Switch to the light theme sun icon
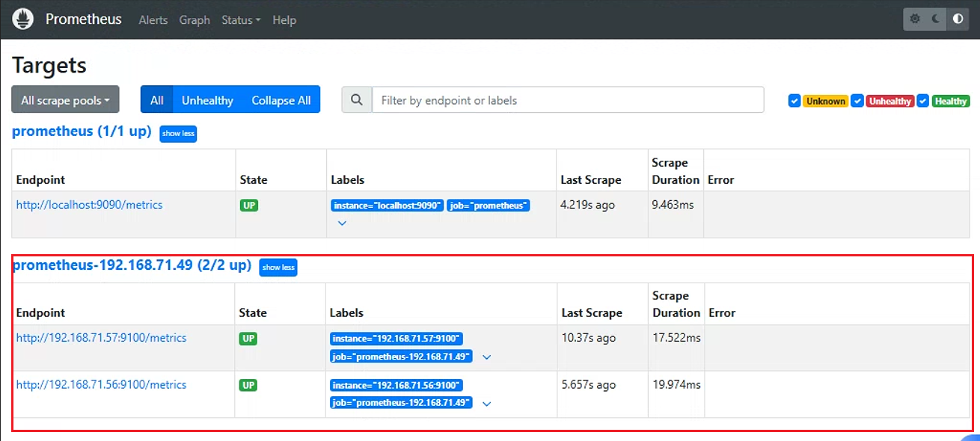This screenshot has height=441, width=980. coord(916,19)
